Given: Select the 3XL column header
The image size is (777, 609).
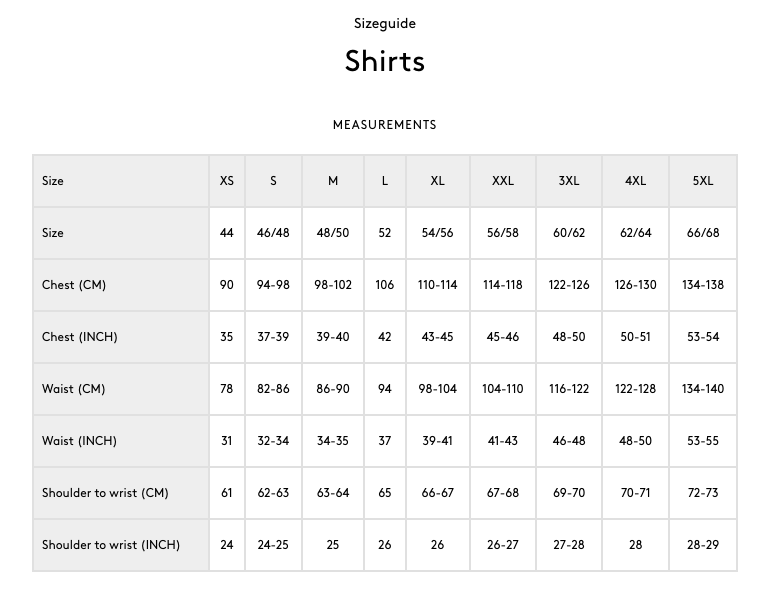Looking at the screenshot, I should tap(569, 181).
